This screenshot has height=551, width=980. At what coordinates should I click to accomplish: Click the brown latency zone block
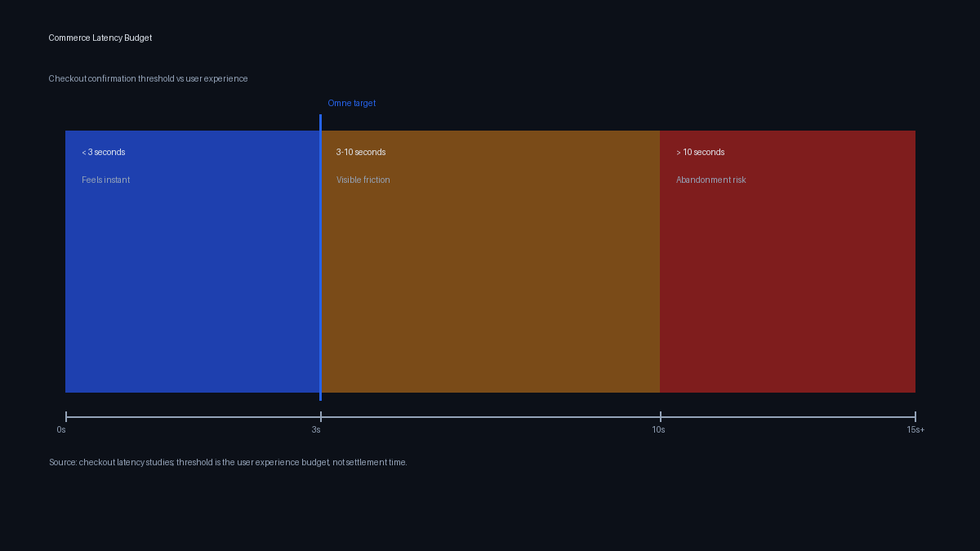tap(490, 286)
